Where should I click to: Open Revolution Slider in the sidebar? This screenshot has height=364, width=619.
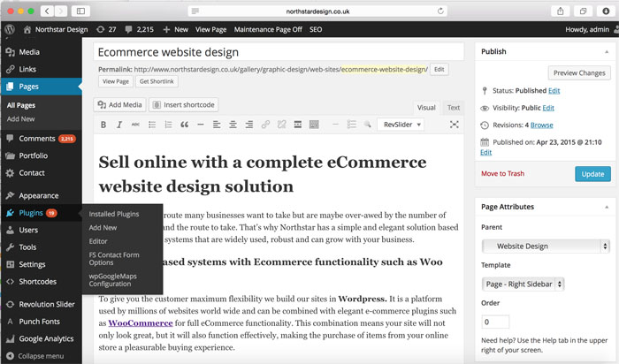[x=41, y=305]
